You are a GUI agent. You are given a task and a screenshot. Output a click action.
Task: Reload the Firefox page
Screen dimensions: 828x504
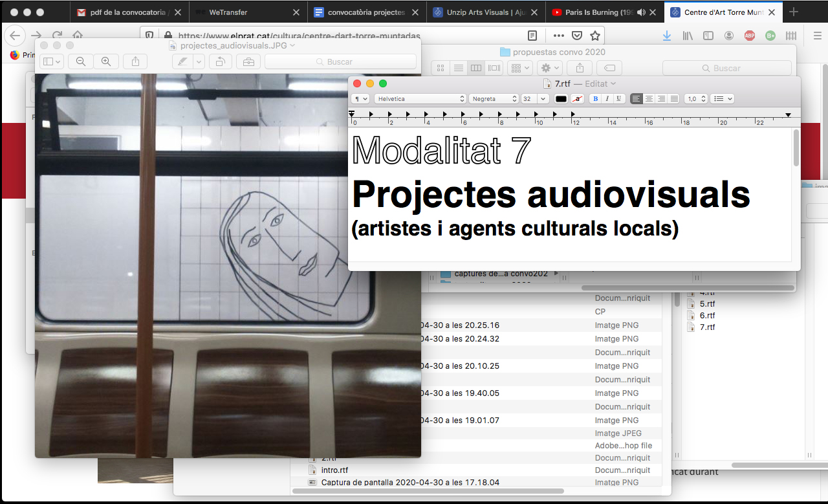pos(58,36)
